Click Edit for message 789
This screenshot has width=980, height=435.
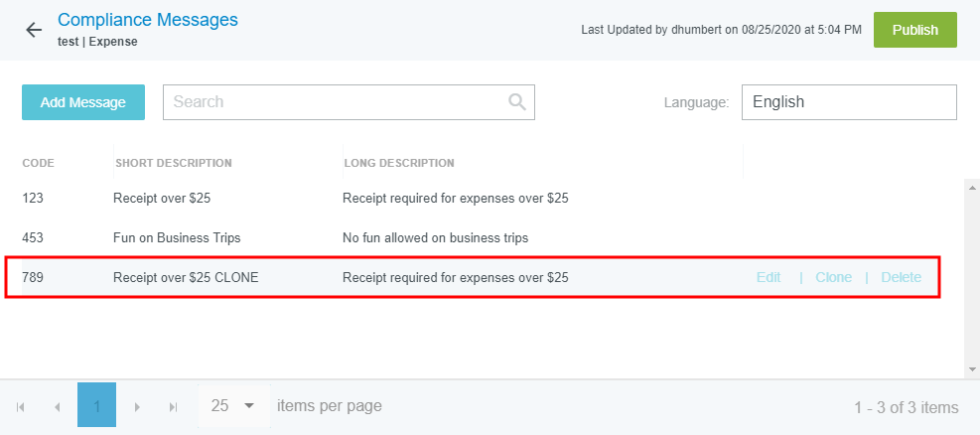pos(769,277)
